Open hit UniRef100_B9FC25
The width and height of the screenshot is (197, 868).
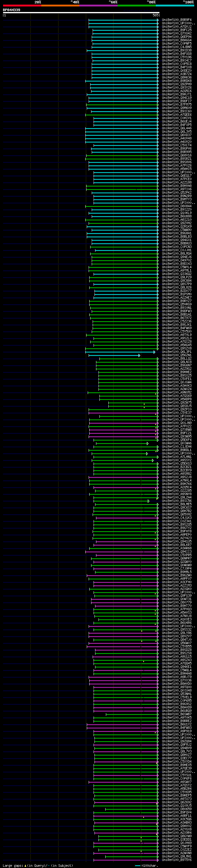pos(177,30)
